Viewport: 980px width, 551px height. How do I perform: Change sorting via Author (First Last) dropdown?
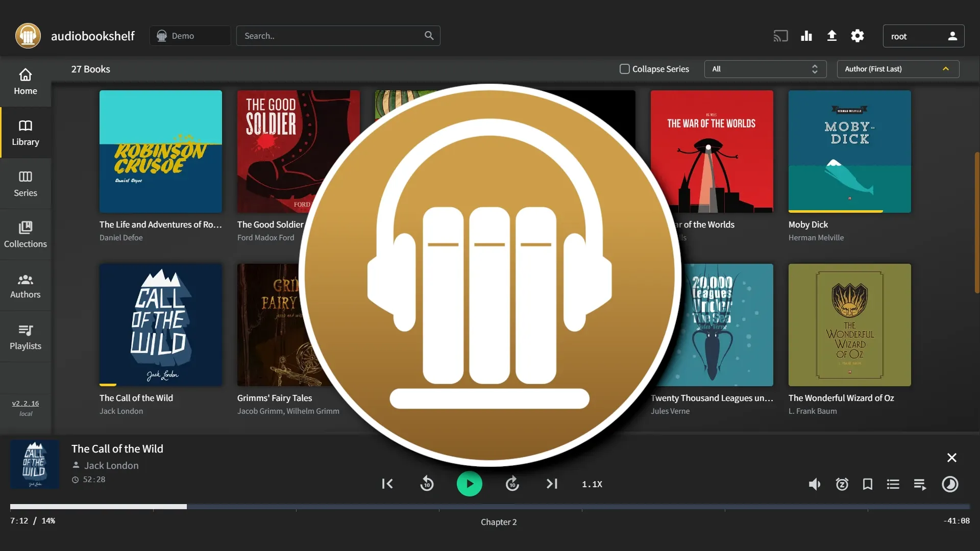[897, 69]
